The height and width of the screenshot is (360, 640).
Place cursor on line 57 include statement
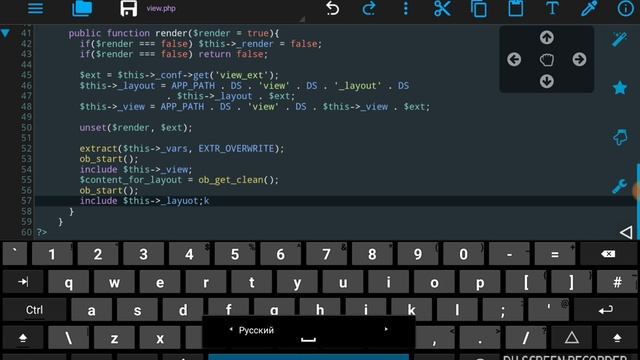tap(144, 201)
